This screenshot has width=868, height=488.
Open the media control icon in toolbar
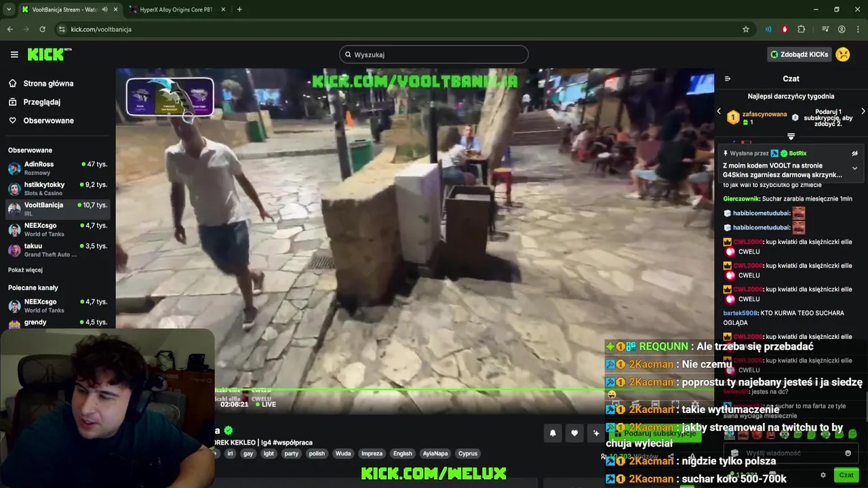point(825,29)
